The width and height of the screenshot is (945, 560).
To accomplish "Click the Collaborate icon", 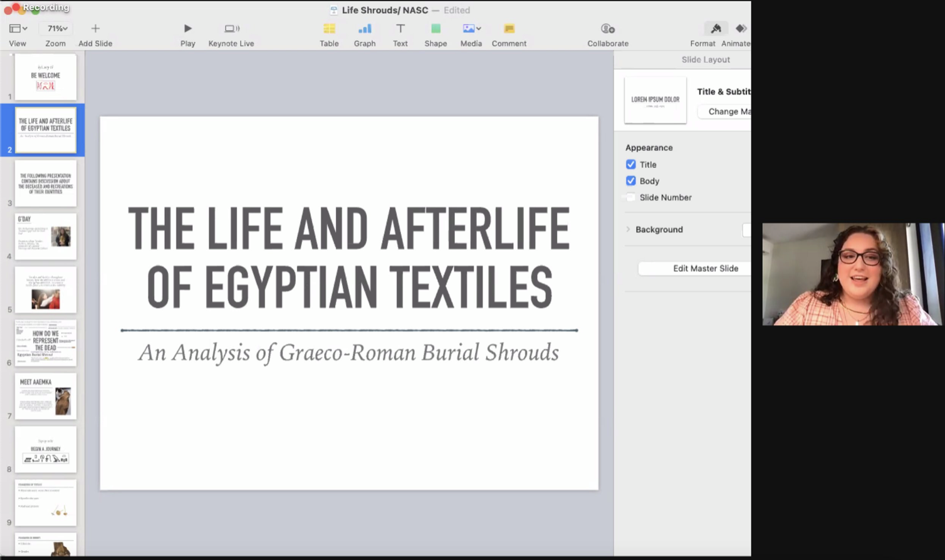I will (607, 29).
